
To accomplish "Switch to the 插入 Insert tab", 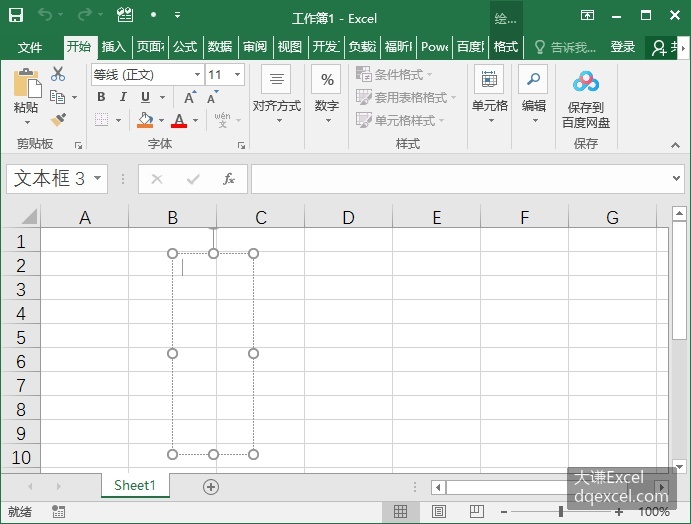I will (114, 47).
